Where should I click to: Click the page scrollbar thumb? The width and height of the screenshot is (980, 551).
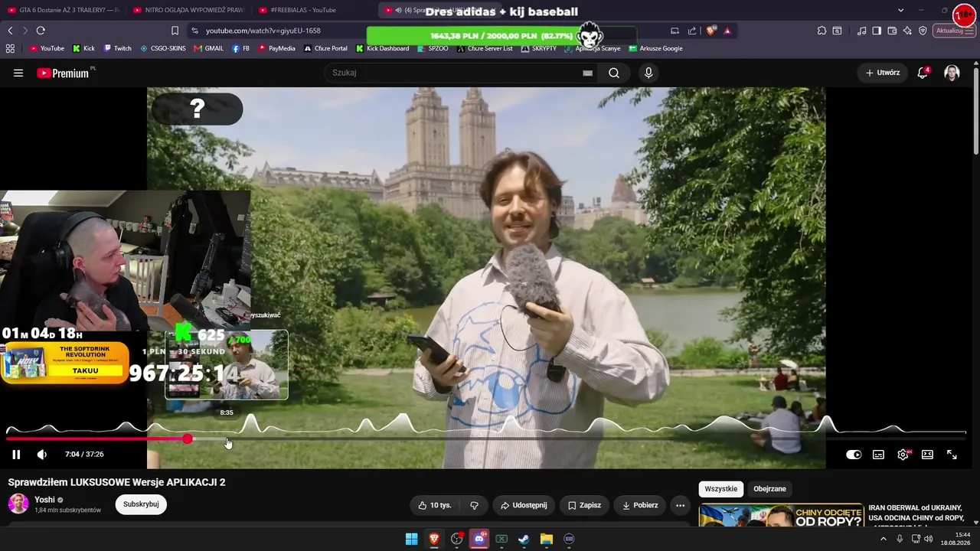click(976, 111)
